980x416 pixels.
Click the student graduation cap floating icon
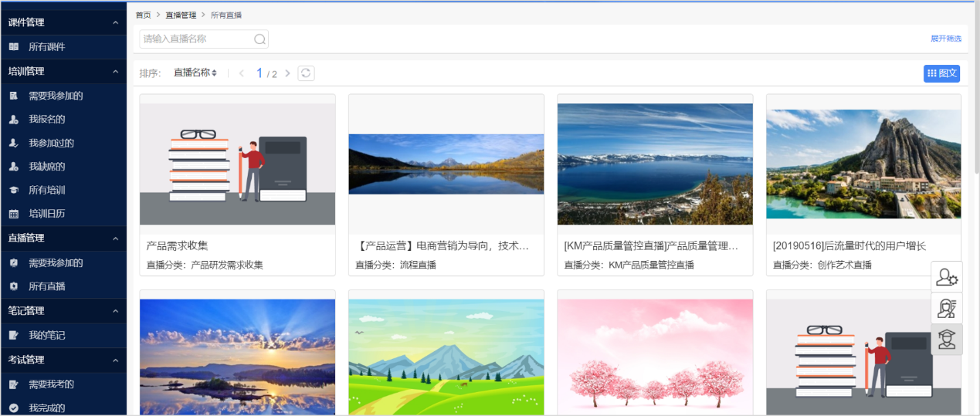tap(947, 340)
